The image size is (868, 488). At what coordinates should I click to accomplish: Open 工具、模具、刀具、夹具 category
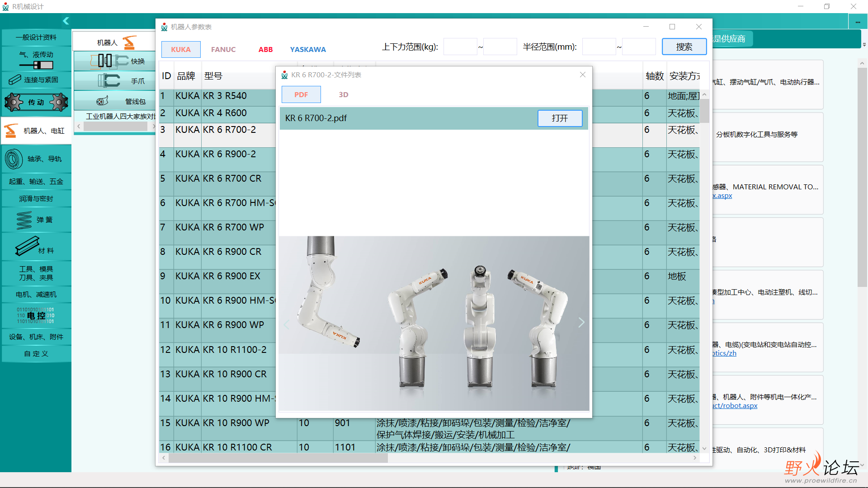pos(36,273)
